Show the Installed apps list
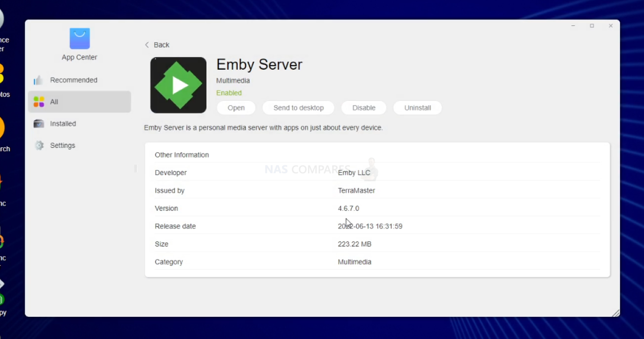The width and height of the screenshot is (644, 339). coord(79,123)
